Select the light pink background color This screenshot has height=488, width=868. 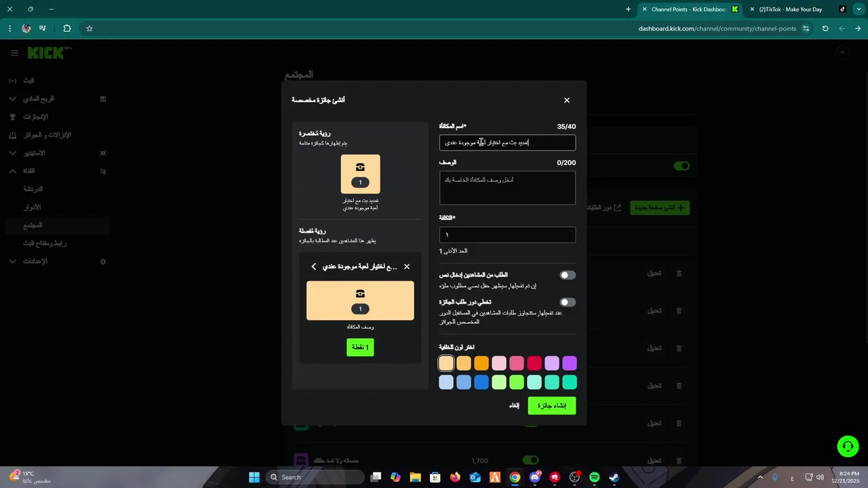[499, 363]
